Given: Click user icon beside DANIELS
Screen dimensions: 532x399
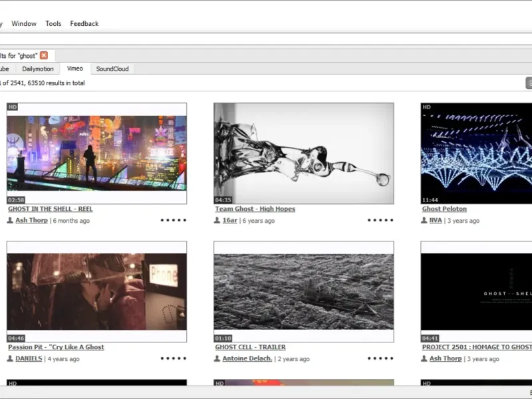Looking at the screenshot, I should pyautogui.click(x=10, y=358).
